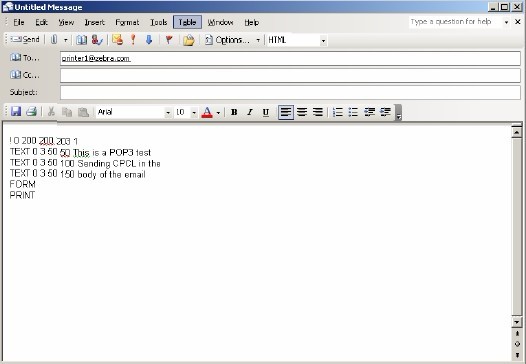Open the Window menu

[220, 22]
